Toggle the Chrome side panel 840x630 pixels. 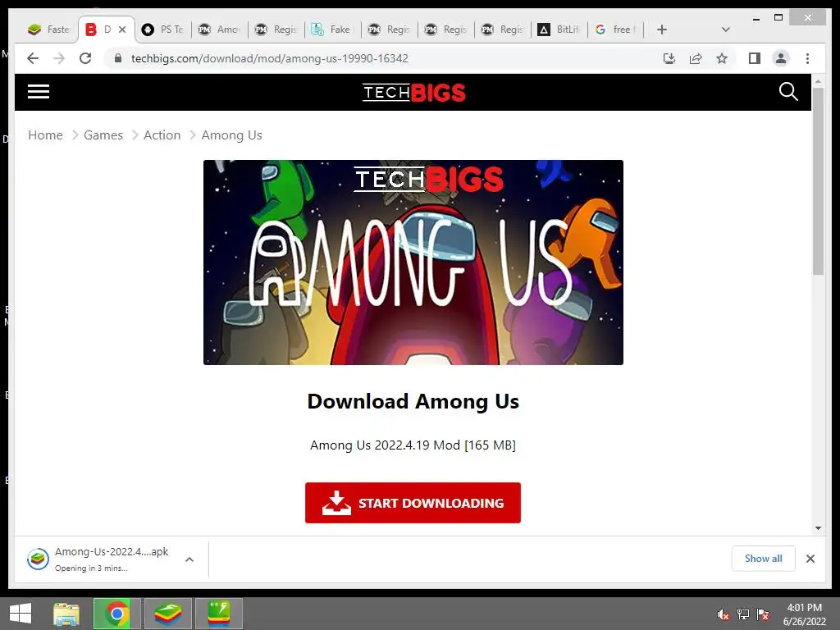(755, 58)
